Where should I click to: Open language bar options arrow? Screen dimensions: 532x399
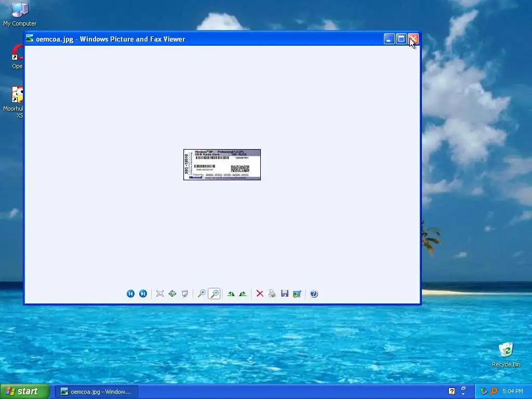(x=463, y=394)
